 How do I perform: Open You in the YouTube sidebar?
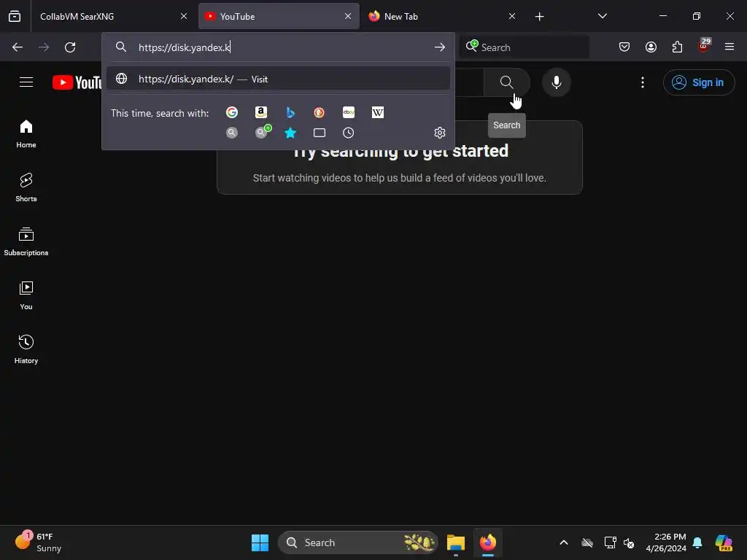click(26, 296)
